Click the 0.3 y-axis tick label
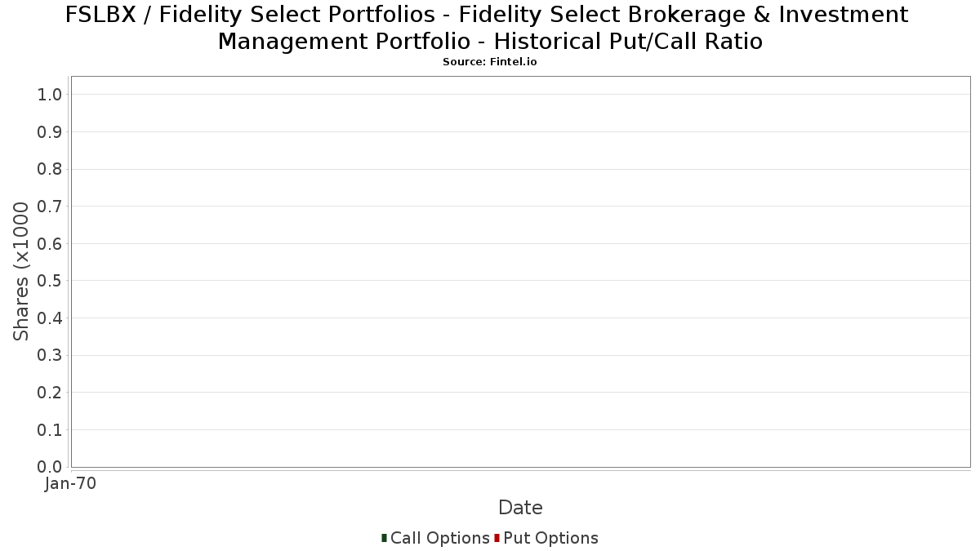 pyautogui.click(x=50, y=355)
